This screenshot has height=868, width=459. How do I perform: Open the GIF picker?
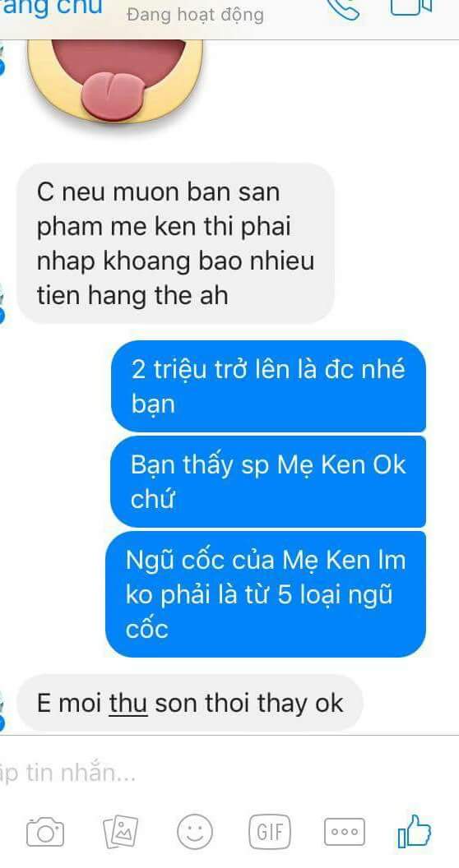click(x=270, y=832)
